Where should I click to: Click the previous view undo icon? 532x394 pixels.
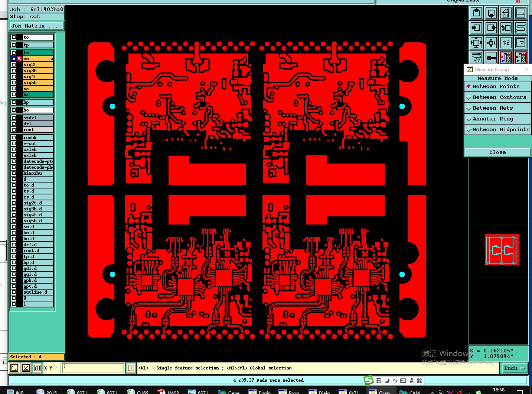pos(506,28)
